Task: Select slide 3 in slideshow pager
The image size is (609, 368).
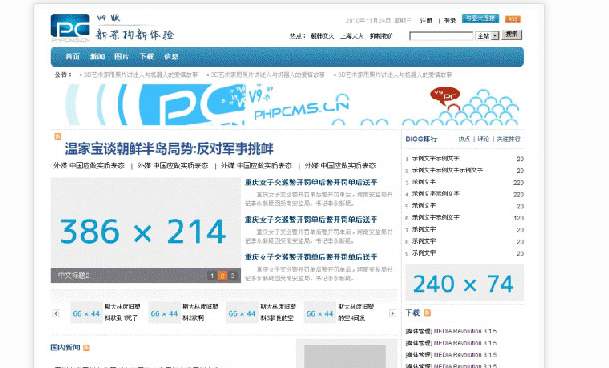Action: (x=232, y=276)
